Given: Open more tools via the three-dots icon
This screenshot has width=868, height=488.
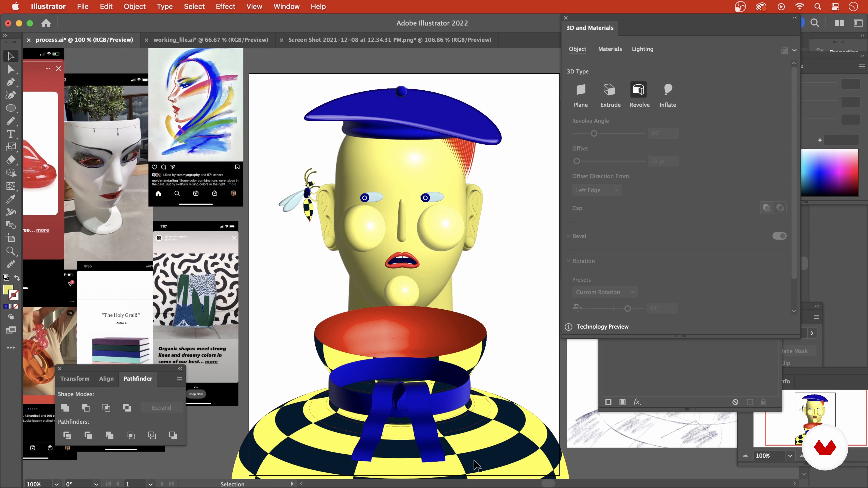Looking at the screenshot, I should pos(11,347).
